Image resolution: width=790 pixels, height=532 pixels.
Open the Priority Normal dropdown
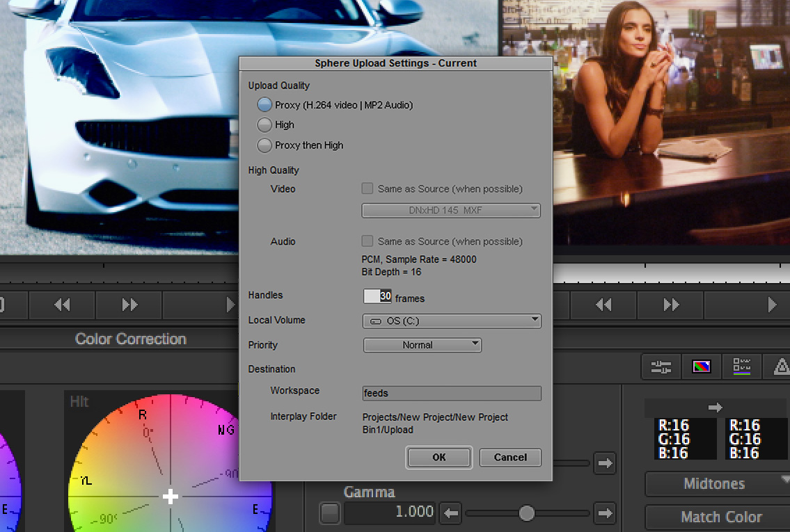click(422, 345)
